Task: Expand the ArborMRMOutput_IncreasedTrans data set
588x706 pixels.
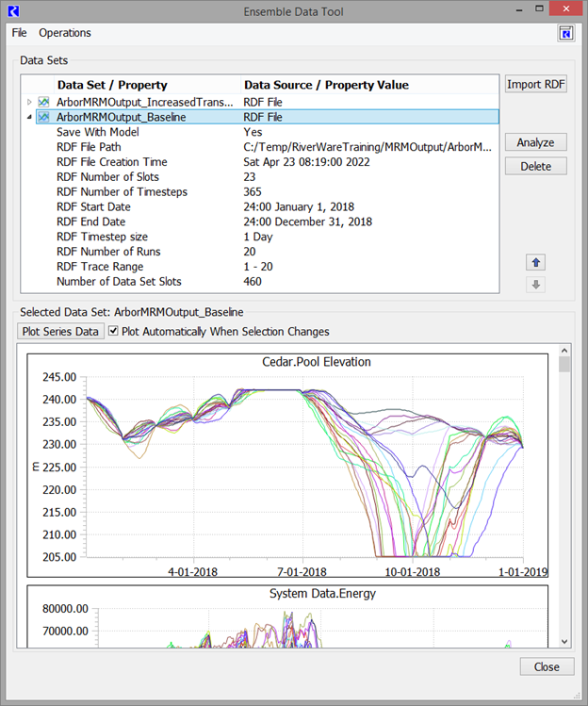Action: coord(28,102)
